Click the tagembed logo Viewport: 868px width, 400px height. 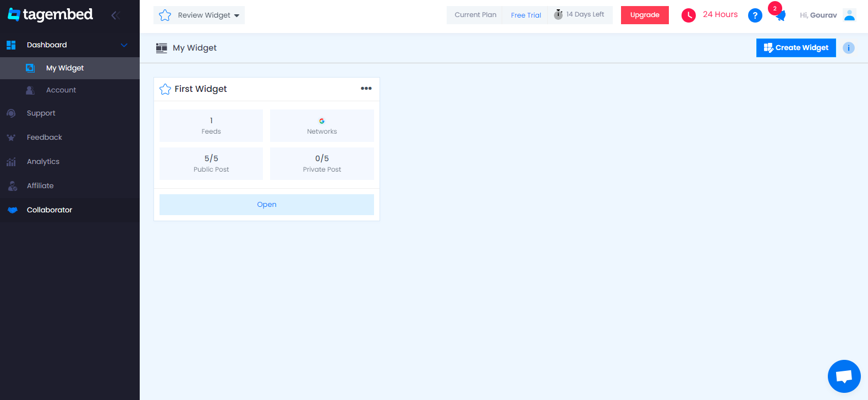click(x=50, y=14)
